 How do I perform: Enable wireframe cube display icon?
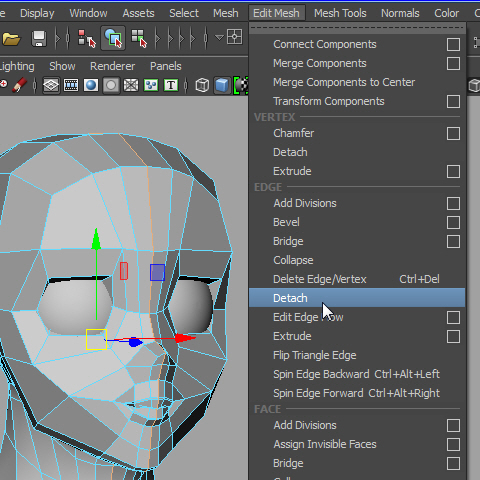point(202,85)
